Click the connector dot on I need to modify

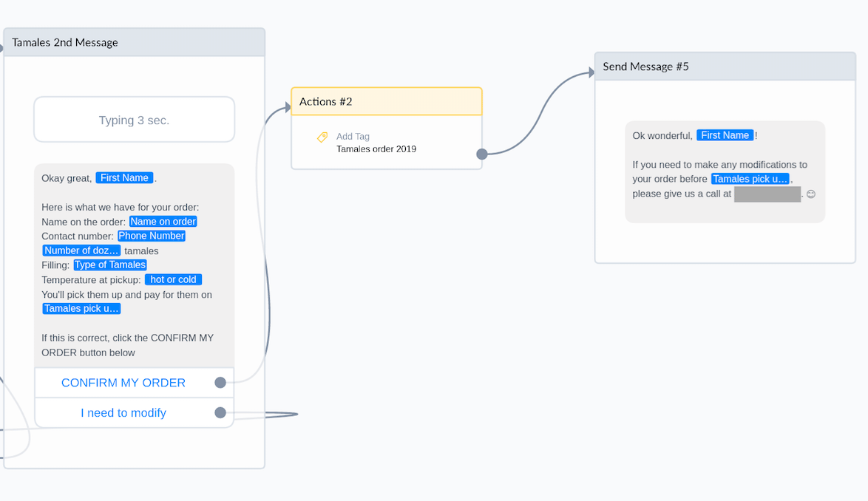tap(220, 412)
